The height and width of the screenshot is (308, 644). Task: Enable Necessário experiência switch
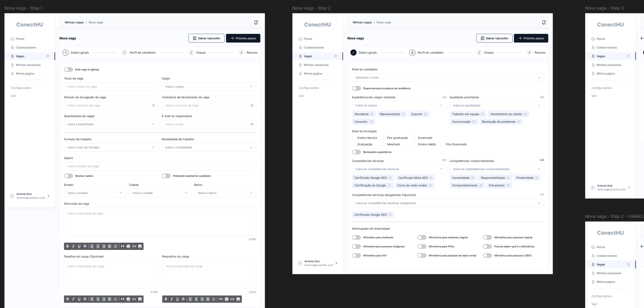[356, 152]
